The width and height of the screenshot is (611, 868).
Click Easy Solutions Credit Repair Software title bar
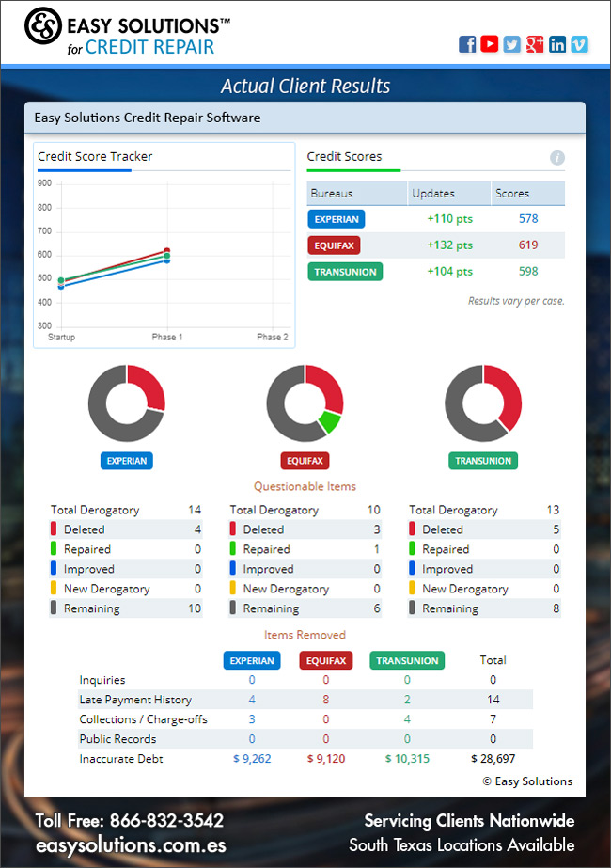305,118
